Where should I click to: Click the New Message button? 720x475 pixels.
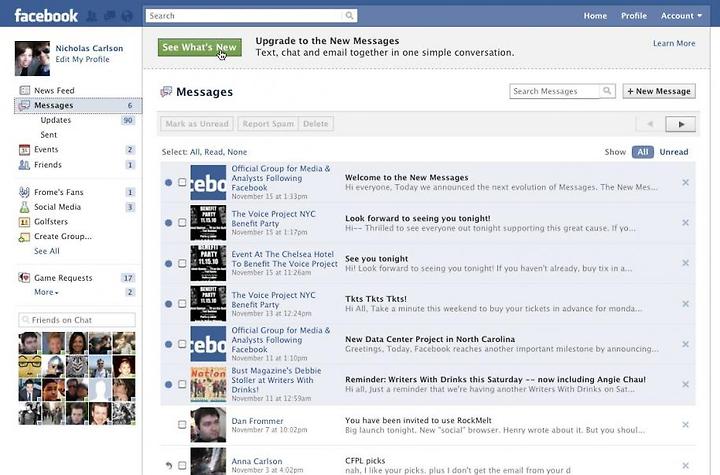point(659,91)
